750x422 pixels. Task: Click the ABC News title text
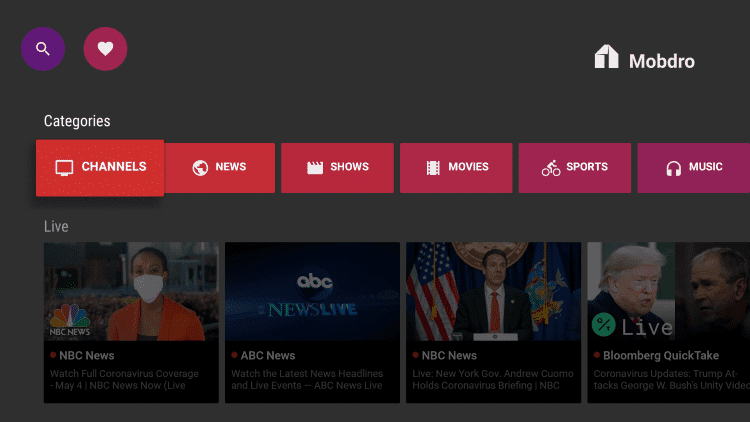coord(267,355)
